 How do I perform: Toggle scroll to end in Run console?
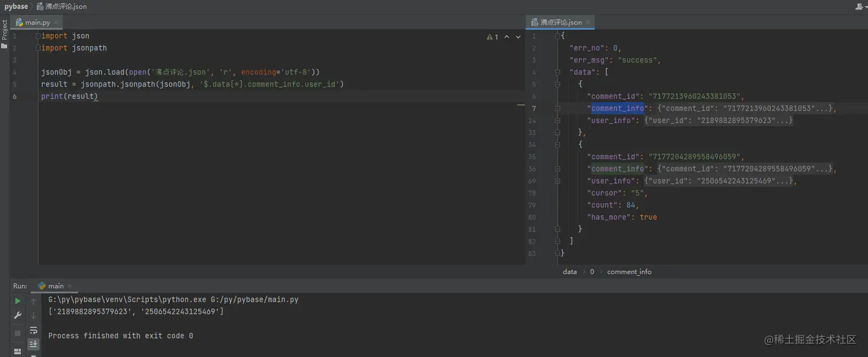coord(33,344)
